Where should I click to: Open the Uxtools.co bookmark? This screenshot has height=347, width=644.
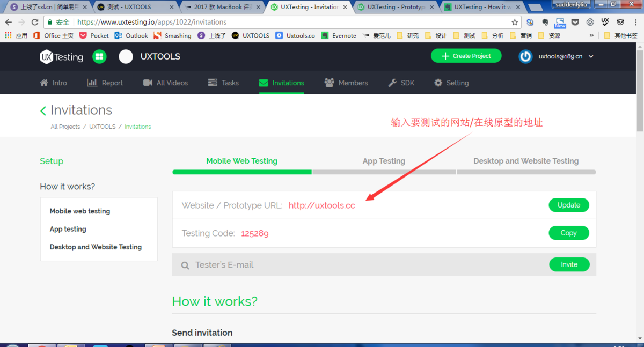(x=295, y=35)
